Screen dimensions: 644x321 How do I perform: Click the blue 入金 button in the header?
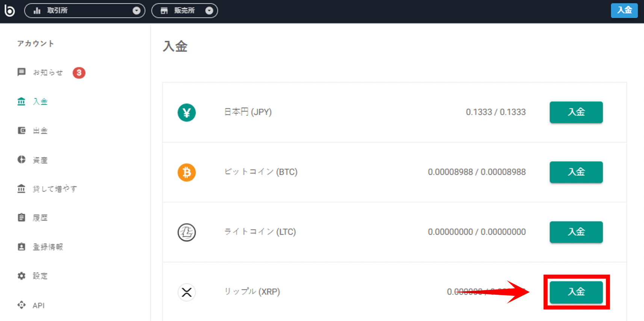pyautogui.click(x=624, y=11)
